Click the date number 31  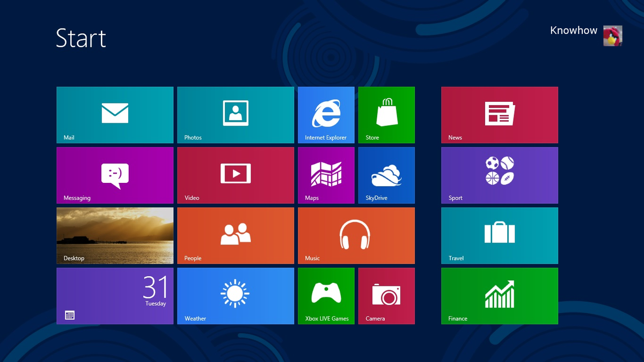pyautogui.click(x=155, y=287)
